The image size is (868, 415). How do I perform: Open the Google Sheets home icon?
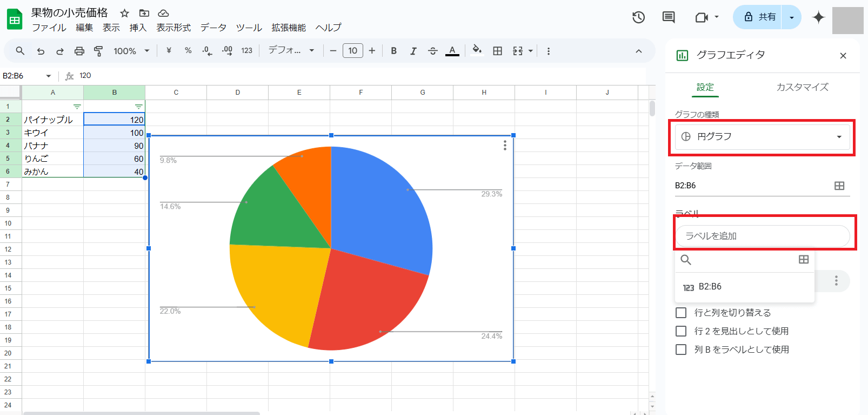click(15, 20)
